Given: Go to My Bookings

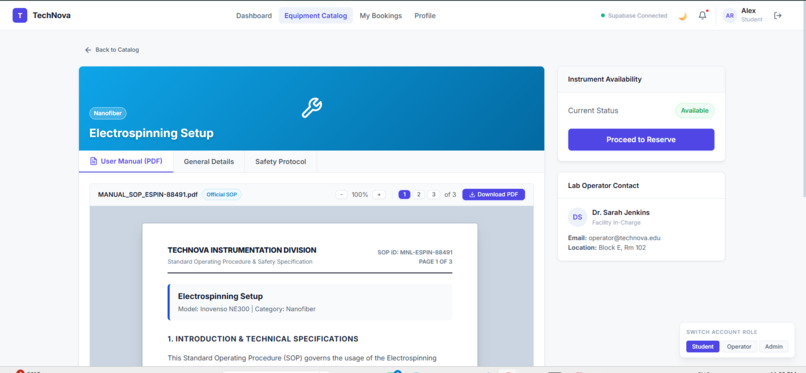Looking at the screenshot, I should pyautogui.click(x=380, y=16).
